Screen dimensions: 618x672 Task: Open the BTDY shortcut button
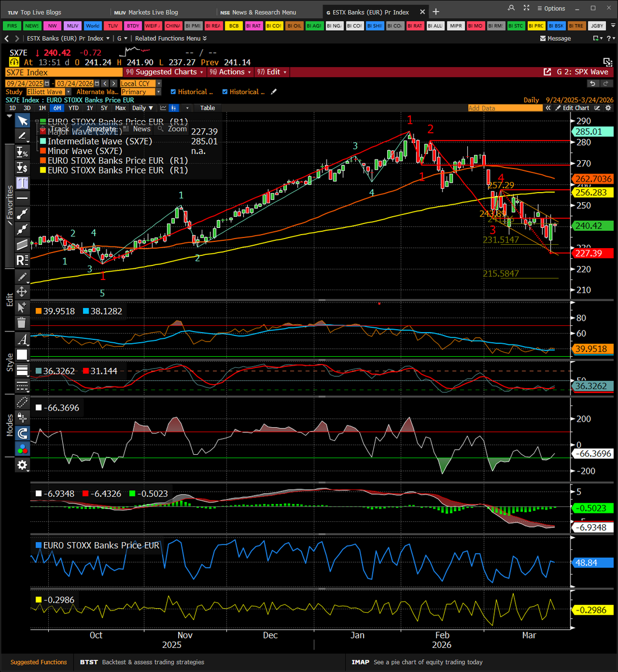(x=133, y=26)
